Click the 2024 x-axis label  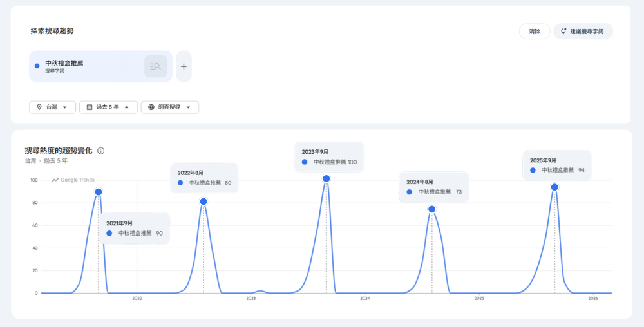pyautogui.click(x=365, y=299)
